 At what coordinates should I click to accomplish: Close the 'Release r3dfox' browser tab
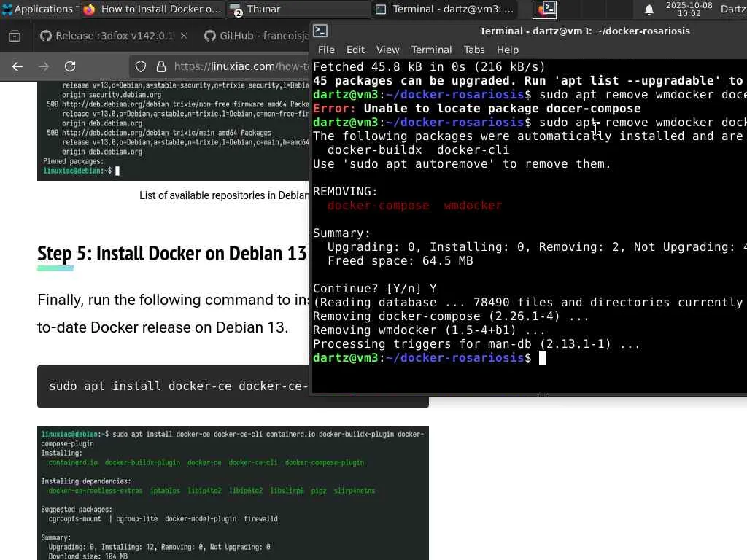pyautogui.click(x=184, y=36)
